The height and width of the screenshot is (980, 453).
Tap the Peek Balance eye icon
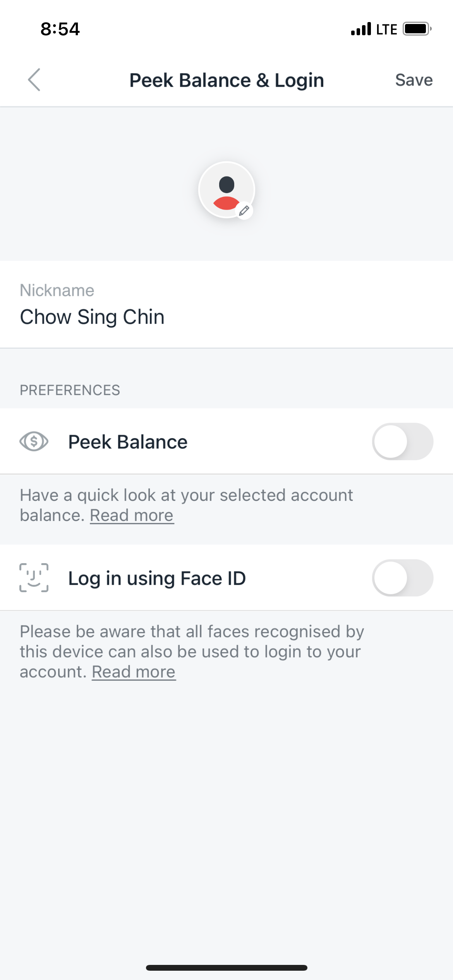click(34, 441)
